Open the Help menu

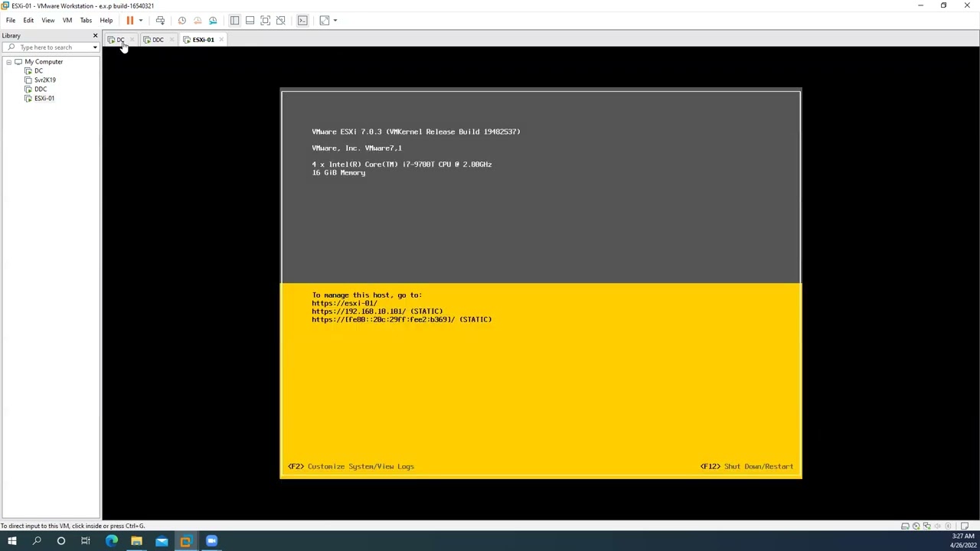pyautogui.click(x=106, y=21)
